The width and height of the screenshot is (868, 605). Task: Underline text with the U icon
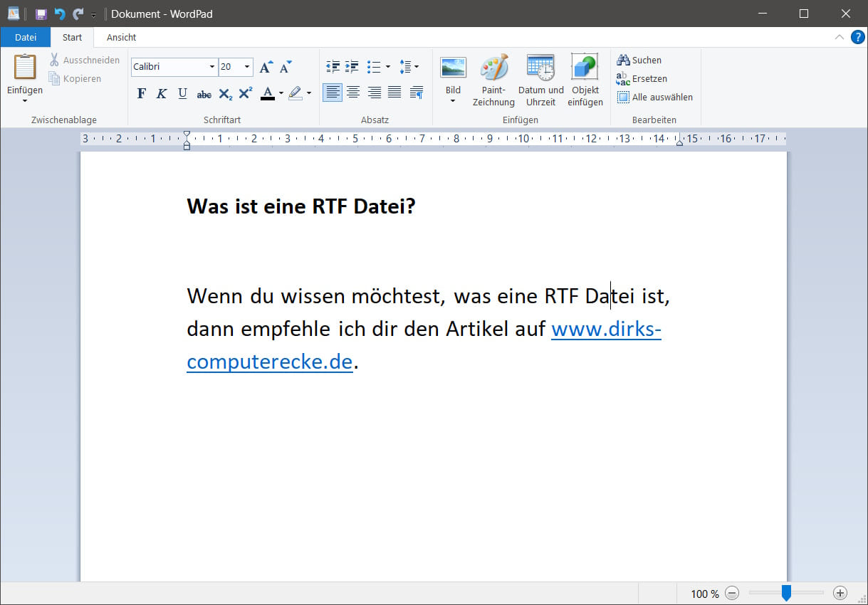pos(182,93)
